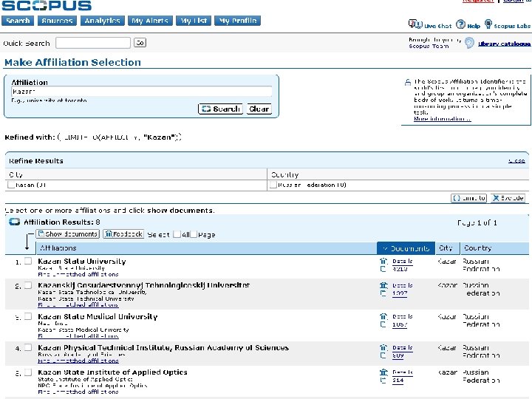Click the affiliation Search button
This screenshot has height=399, width=532.
click(x=220, y=109)
